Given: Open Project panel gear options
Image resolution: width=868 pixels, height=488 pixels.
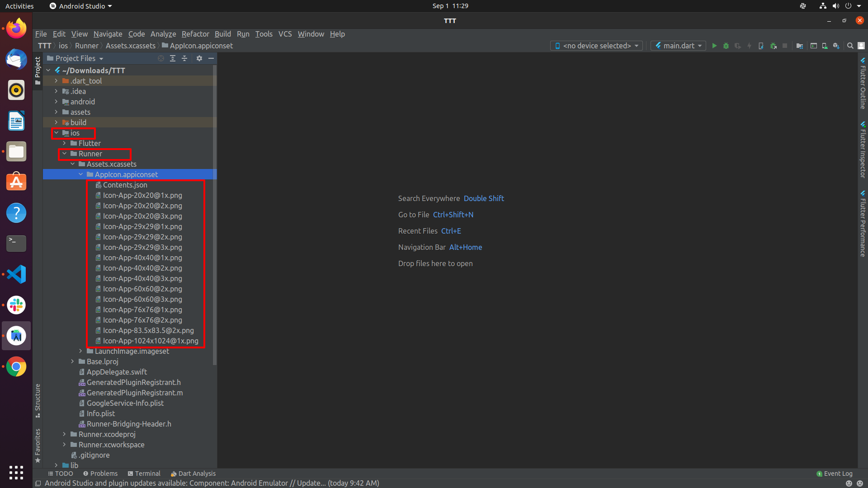Looking at the screenshot, I should [199, 58].
